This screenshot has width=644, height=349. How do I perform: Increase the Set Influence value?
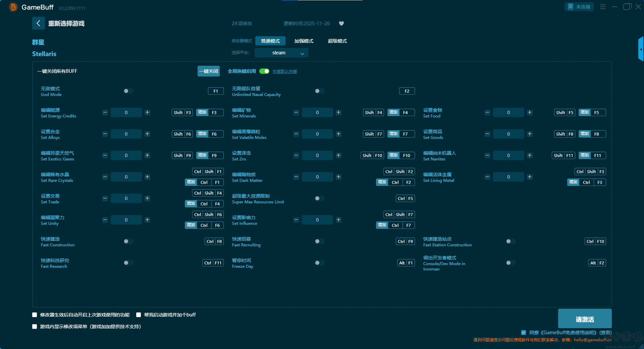pyautogui.click(x=338, y=220)
